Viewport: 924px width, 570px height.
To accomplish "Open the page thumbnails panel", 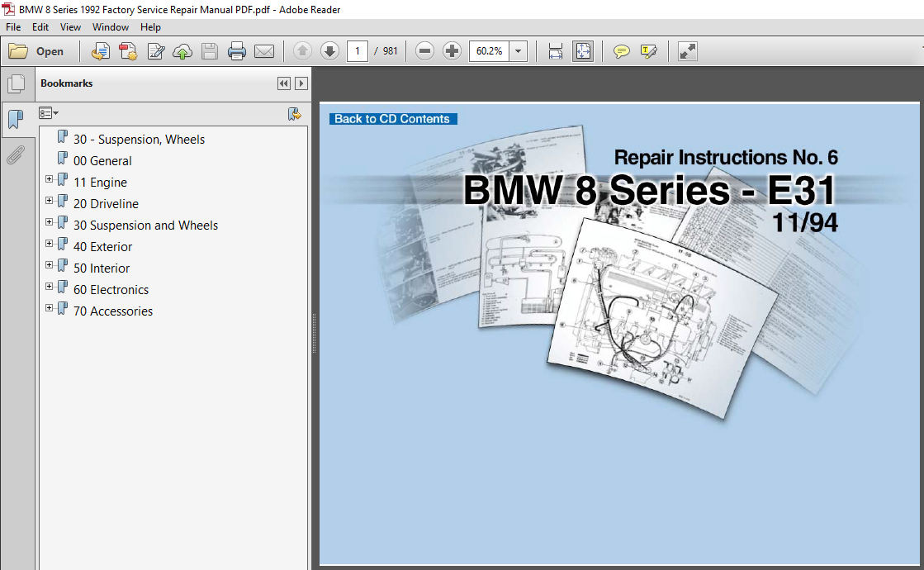I will (x=17, y=83).
